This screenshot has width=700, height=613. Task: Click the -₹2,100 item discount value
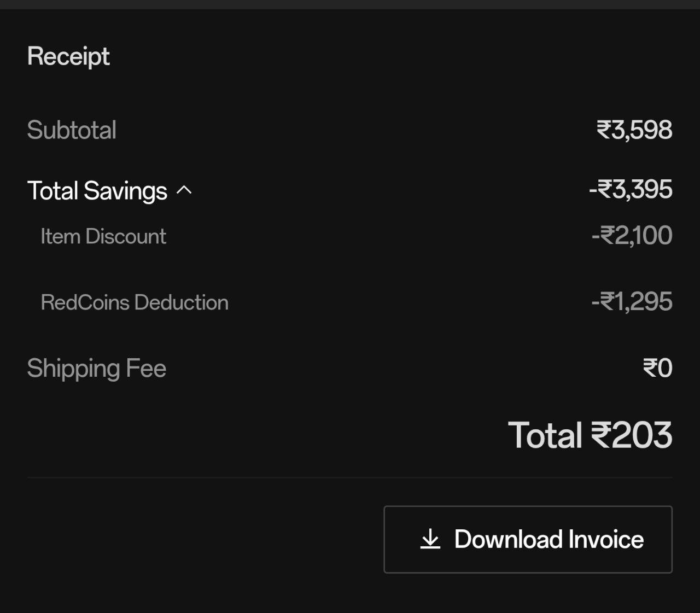[x=632, y=236]
